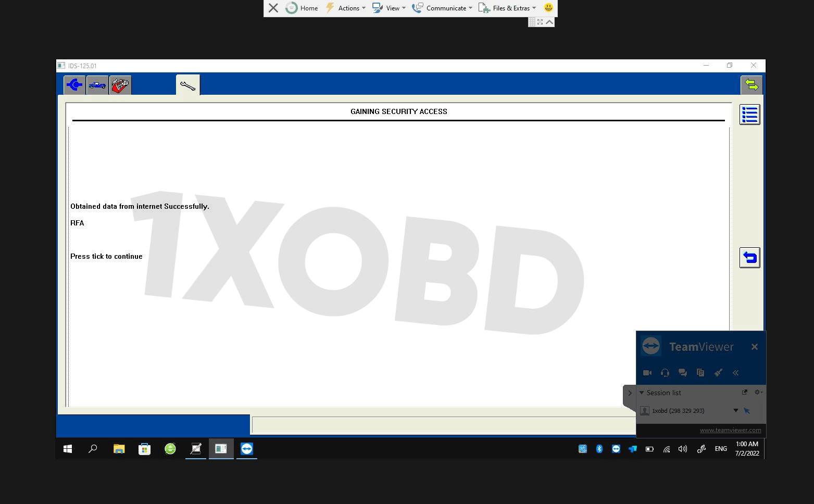This screenshot has width=814, height=504.
Task: Collapse the Session list triangle
Action: [x=642, y=393]
